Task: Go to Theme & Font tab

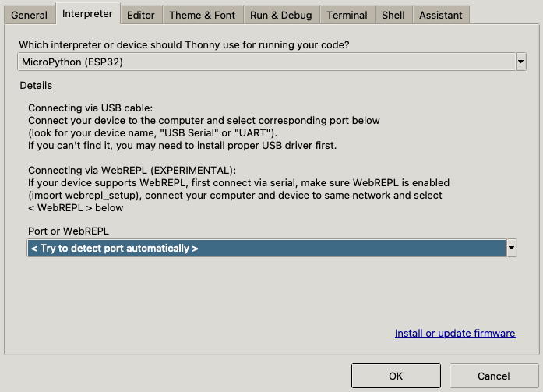Action: (x=202, y=15)
